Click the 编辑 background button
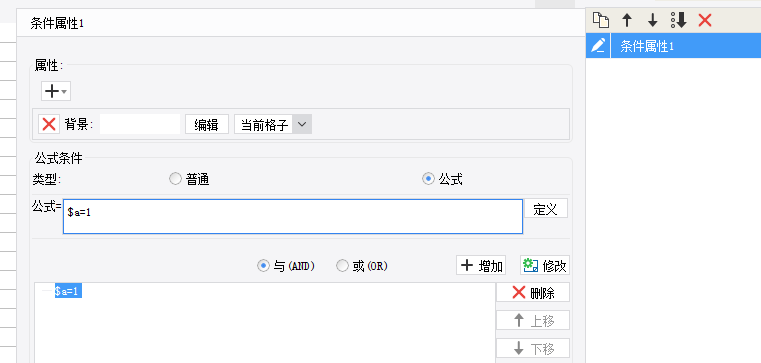This screenshot has width=761, height=363. tap(207, 124)
